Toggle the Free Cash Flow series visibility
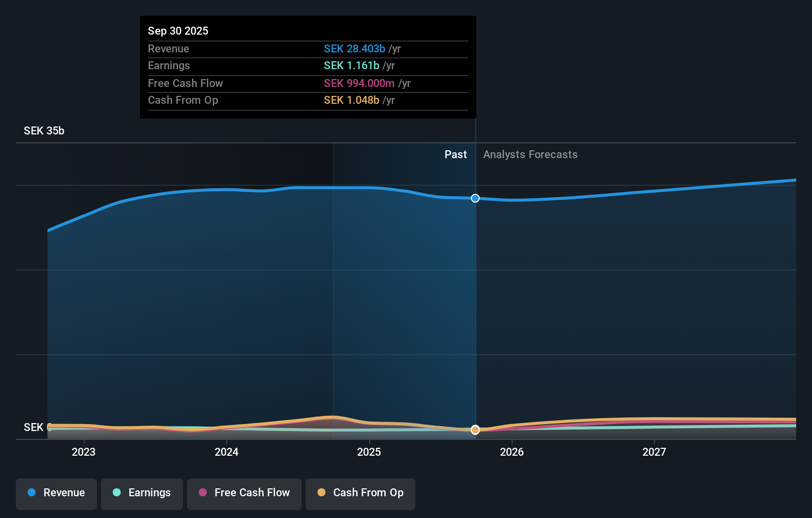Viewport: 812px width, 518px height. pos(244,494)
